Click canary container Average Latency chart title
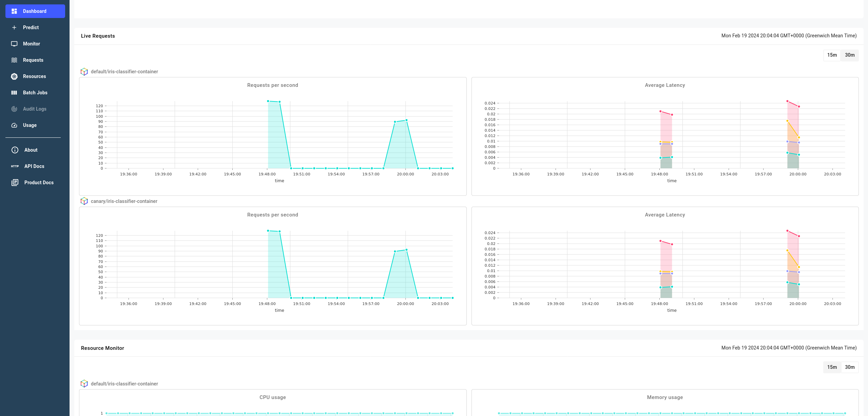Screen dimensions: 868x416 [x=665, y=215]
